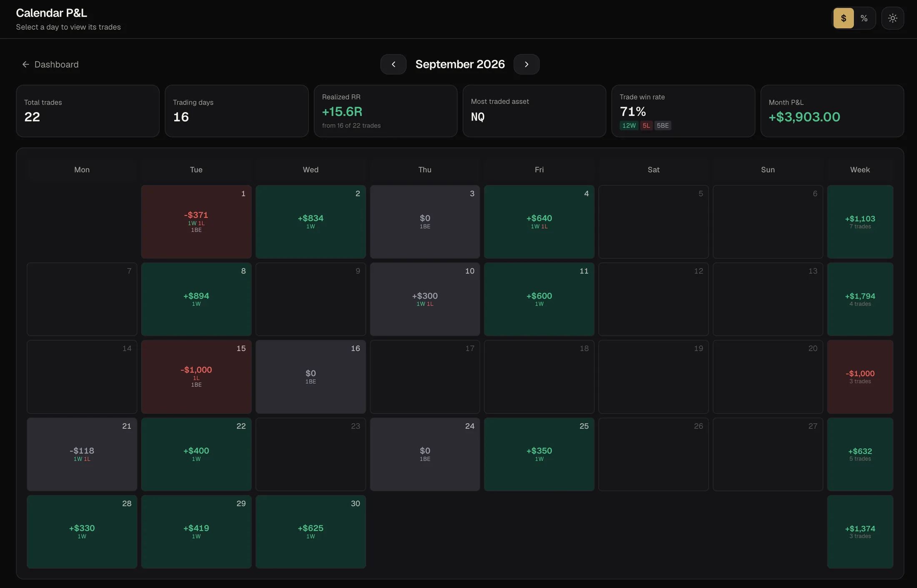The width and height of the screenshot is (917, 588).
Task: Select September 24 break-even day
Action: click(425, 454)
